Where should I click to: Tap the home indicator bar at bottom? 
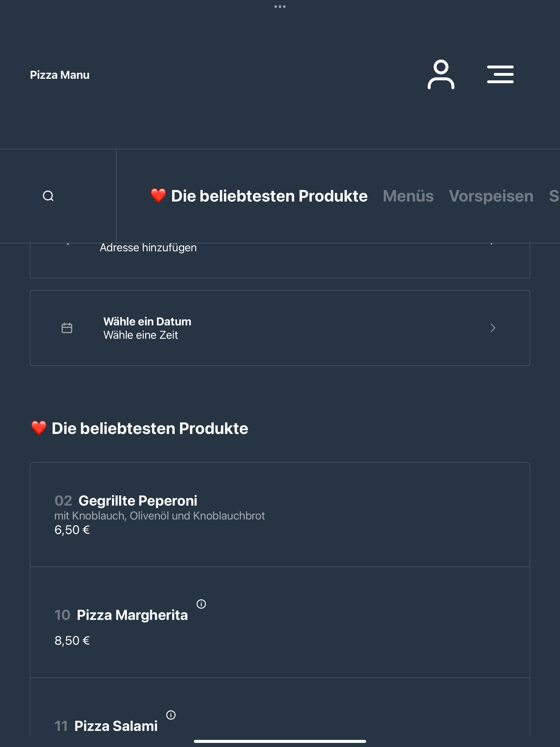pyautogui.click(x=280, y=741)
